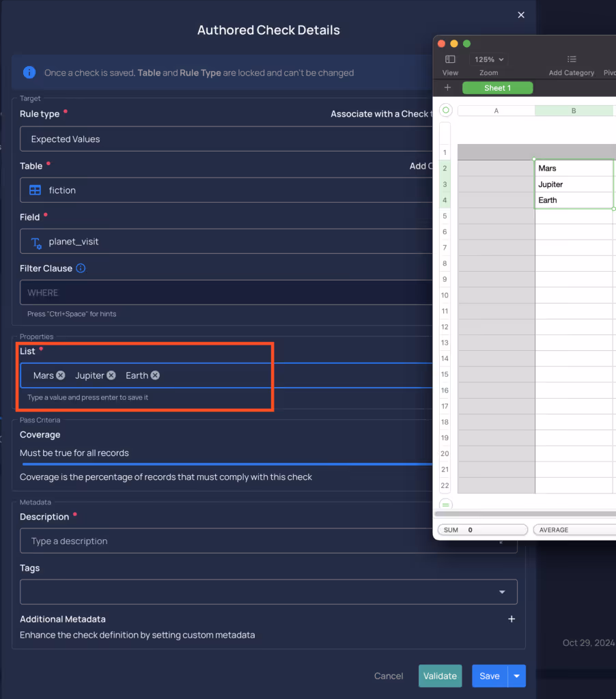Open the Rule type Expected Values dropdown
Screen dimensions: 616x699
pos(226,139)
